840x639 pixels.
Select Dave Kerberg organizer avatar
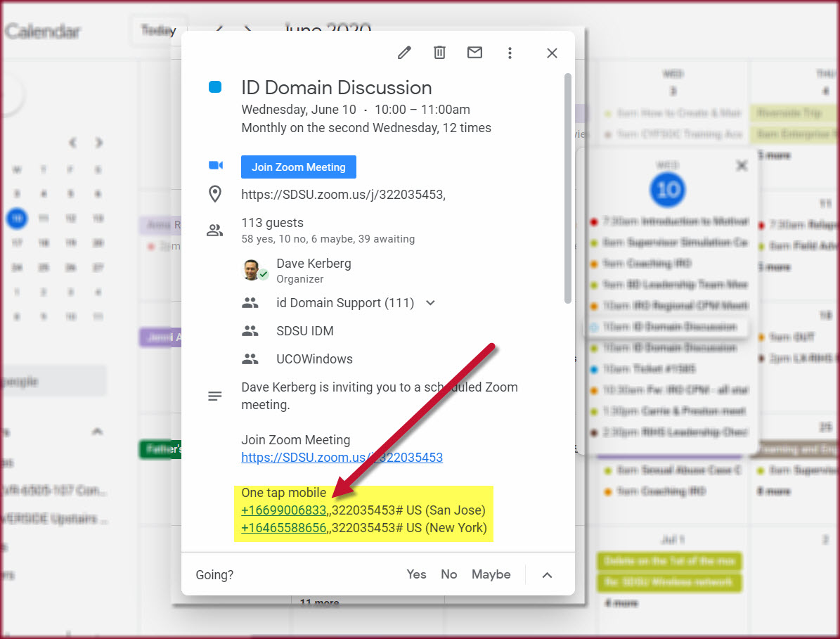coord(251,270)
